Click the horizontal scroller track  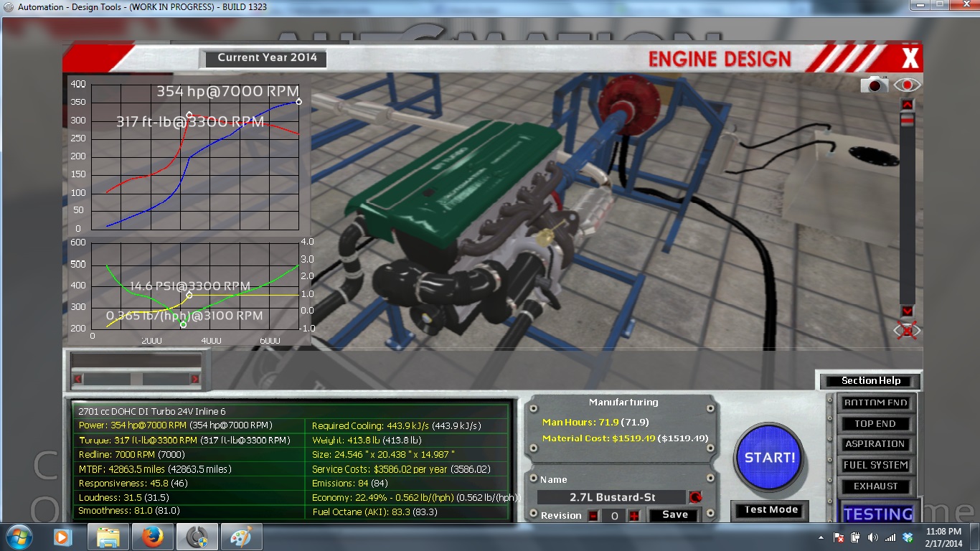pyautogui.click(x=136, y=379)
